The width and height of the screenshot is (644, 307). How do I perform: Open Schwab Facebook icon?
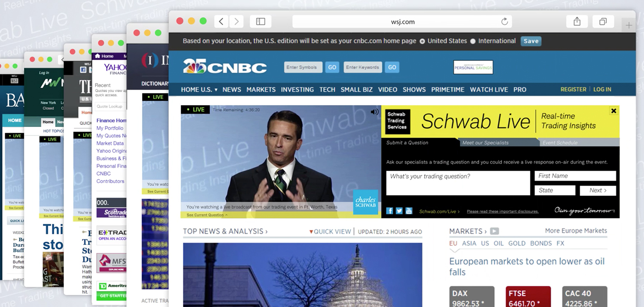coord(390,211)
